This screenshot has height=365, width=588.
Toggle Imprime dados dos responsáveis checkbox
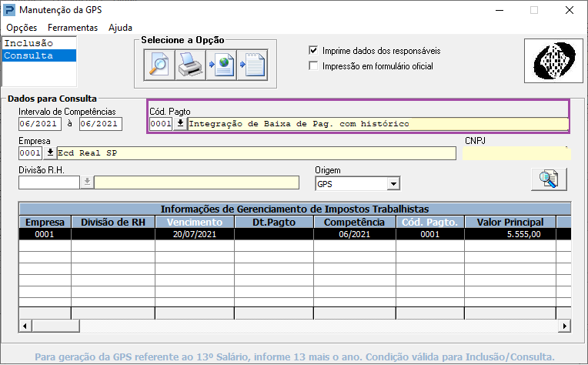(x=313, y=50)
